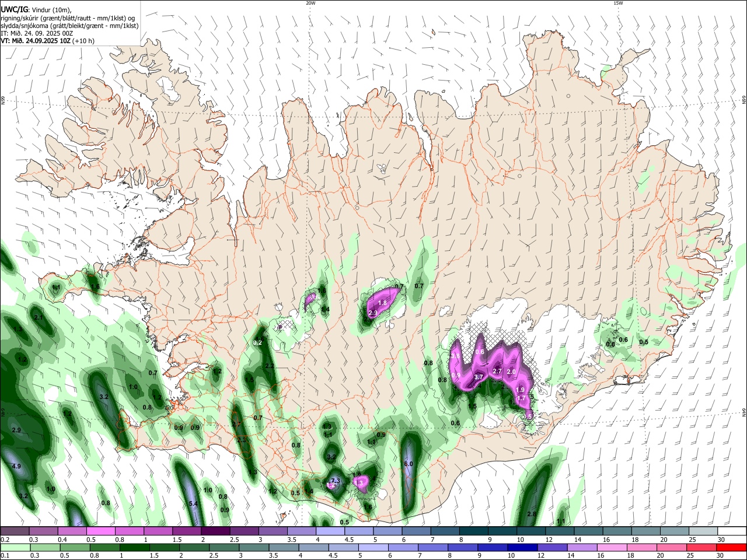Click the darkest purple 2–2.5 swatch in upper legend row
Viewport: 747px width, 560px height.
tap(215, 531)
